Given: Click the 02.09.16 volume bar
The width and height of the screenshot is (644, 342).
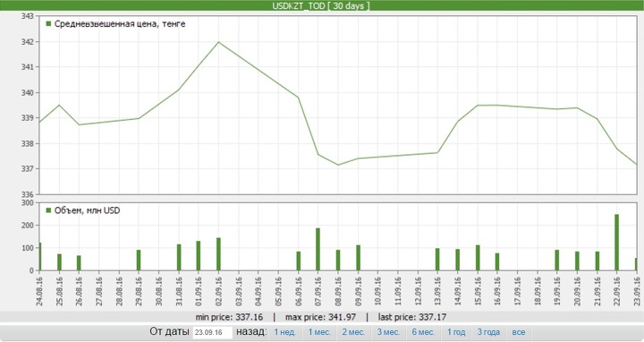Looking at the screenshot, I should tap(218, 254).
